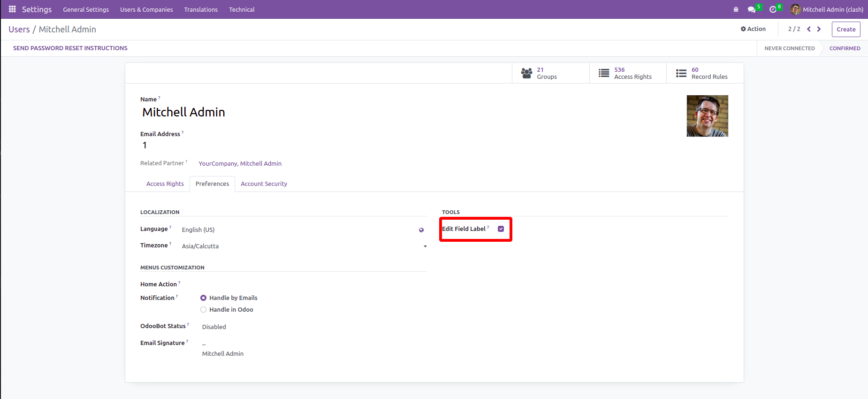Go to next record arrow
This screenshot has height=399, width=868.
[x=819, y=29]
